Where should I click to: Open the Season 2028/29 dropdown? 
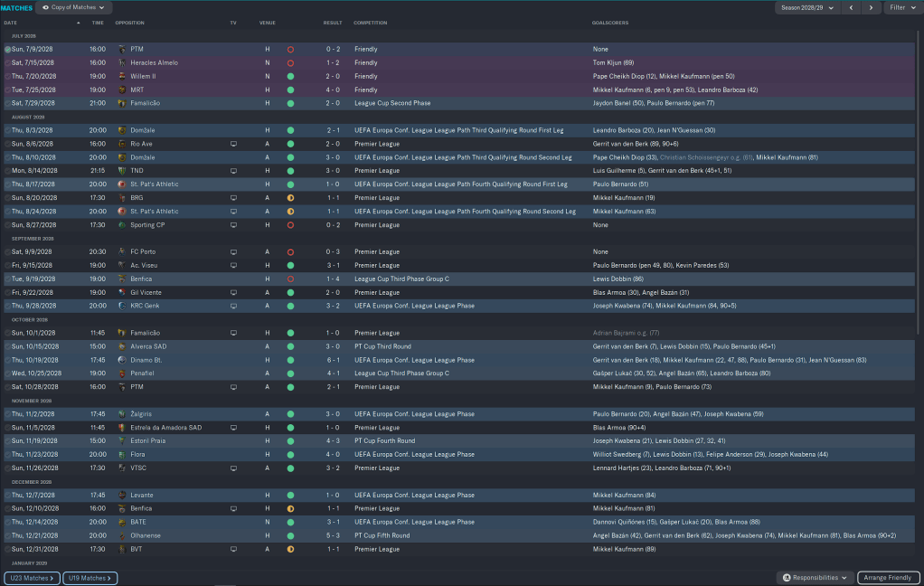pyautogui.click(x=806, y=7)
